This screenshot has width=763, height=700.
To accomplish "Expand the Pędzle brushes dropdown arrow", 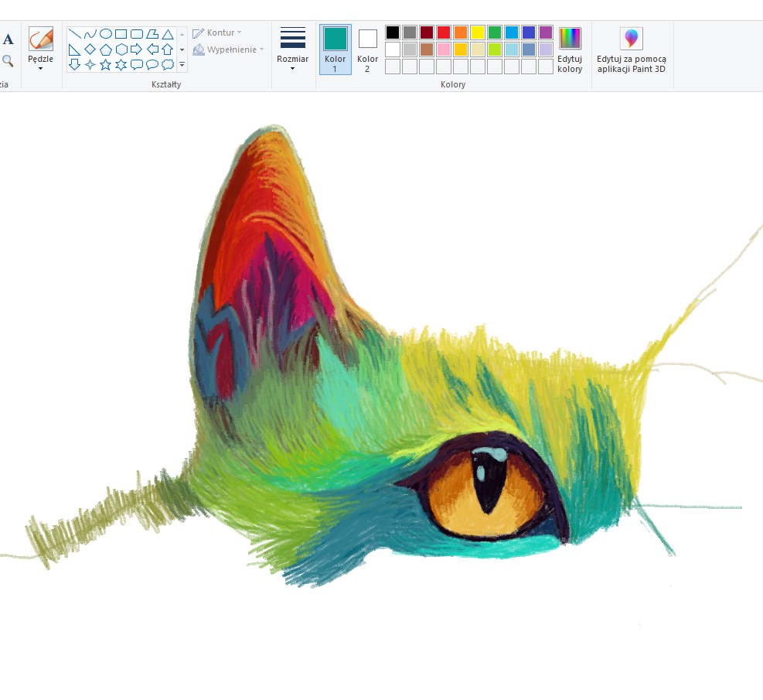I will [40, 68].
